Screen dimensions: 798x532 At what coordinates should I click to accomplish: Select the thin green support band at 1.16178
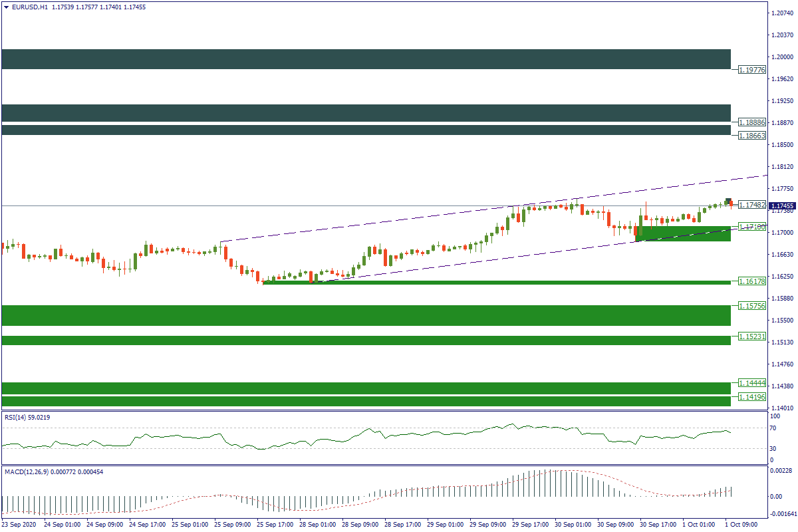pos(499,283)
